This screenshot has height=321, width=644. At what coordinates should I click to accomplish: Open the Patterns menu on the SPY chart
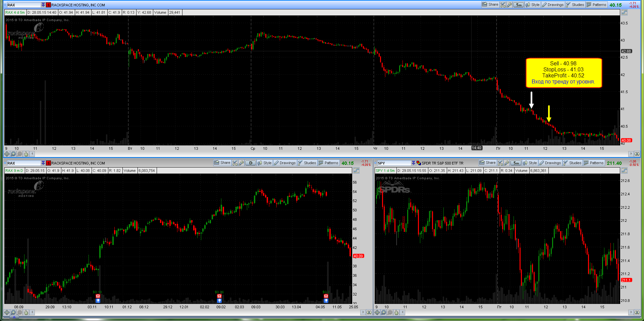pos(594,163)
